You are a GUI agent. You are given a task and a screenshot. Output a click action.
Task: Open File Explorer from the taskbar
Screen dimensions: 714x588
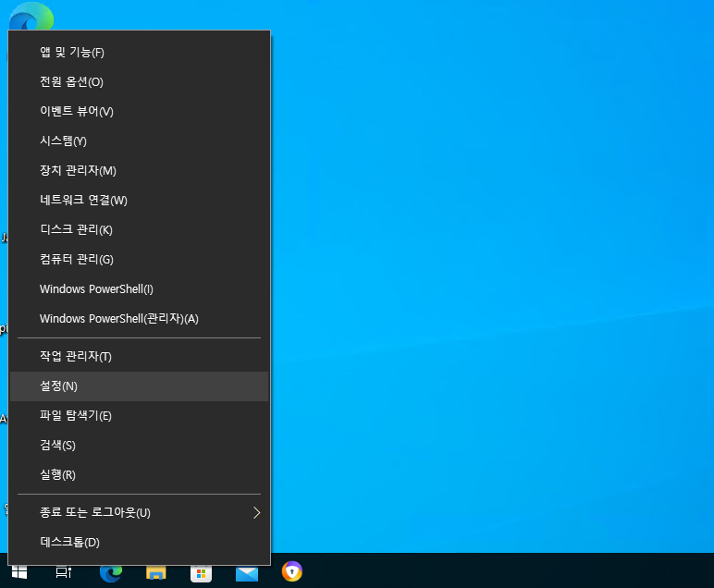point(156,572)
